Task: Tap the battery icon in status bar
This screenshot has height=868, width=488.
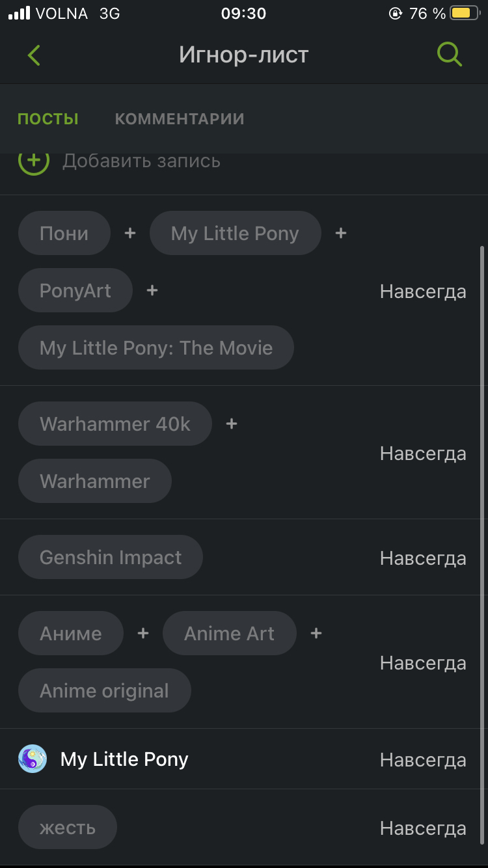Action: point(465,14)
